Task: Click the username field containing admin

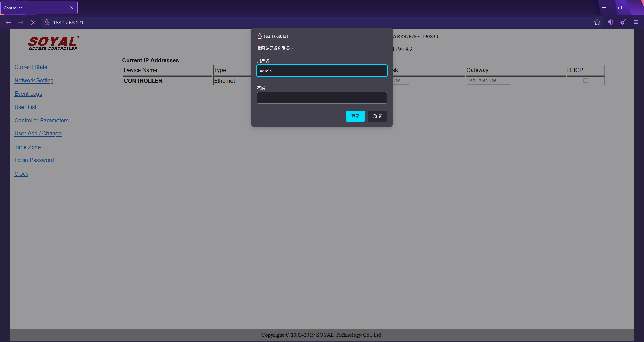Action: (322, 71)
